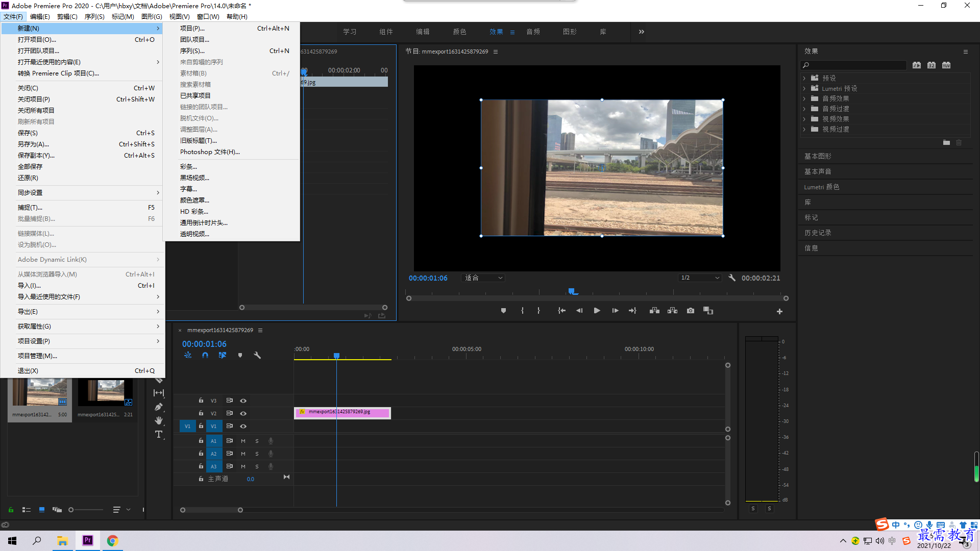Hide track V3 output eye

243,400
